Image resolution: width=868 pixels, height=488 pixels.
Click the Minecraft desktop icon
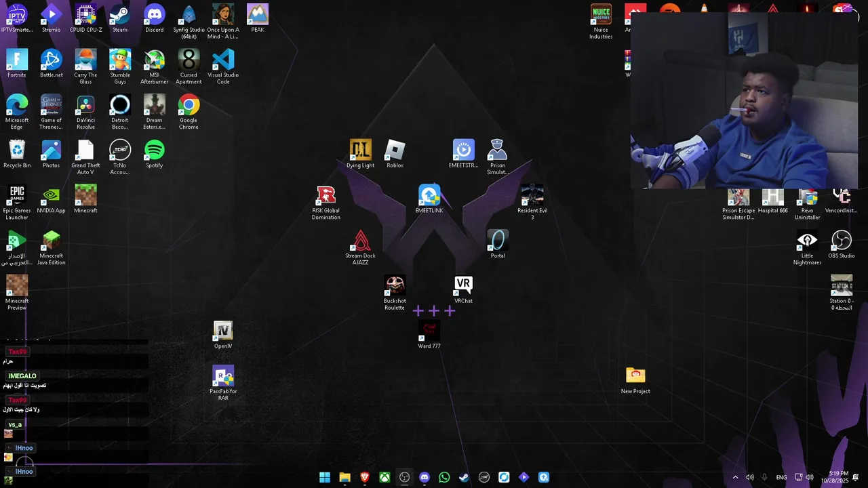(x=85, y=199)
